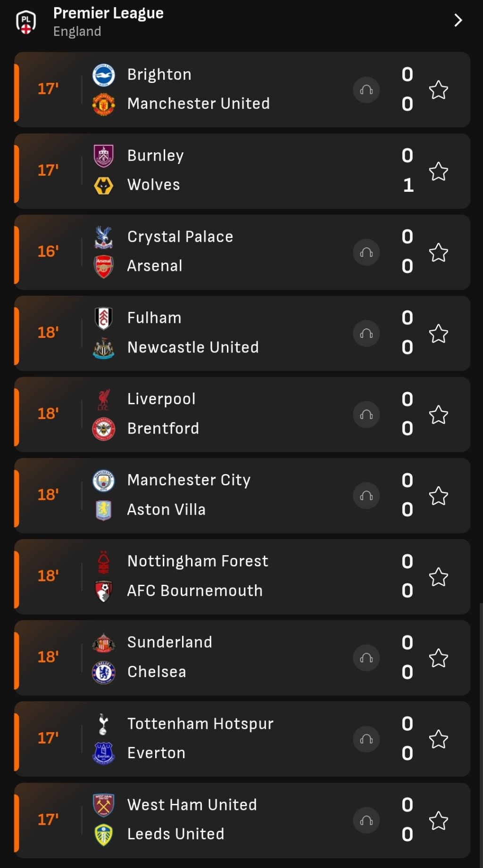483x868 pixels.
Task: Open the Premier League England header
Action: 241,22
